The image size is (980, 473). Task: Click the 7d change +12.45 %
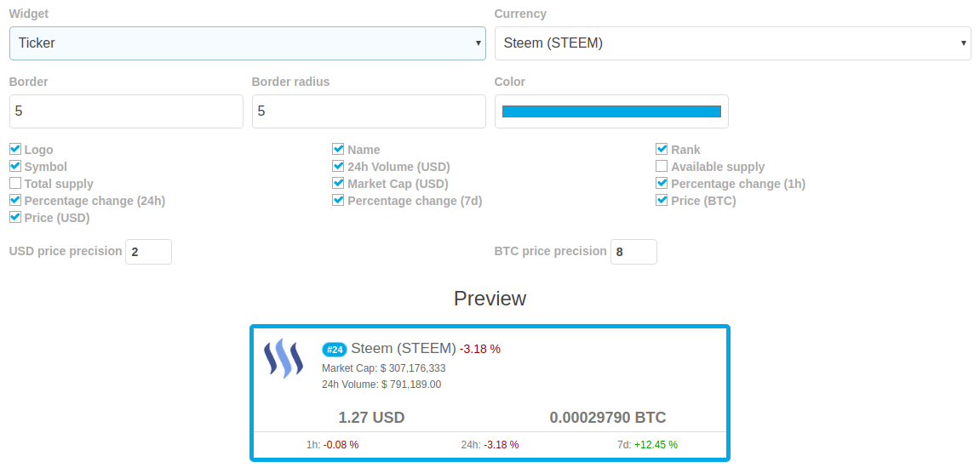click(x=656, y=445)
